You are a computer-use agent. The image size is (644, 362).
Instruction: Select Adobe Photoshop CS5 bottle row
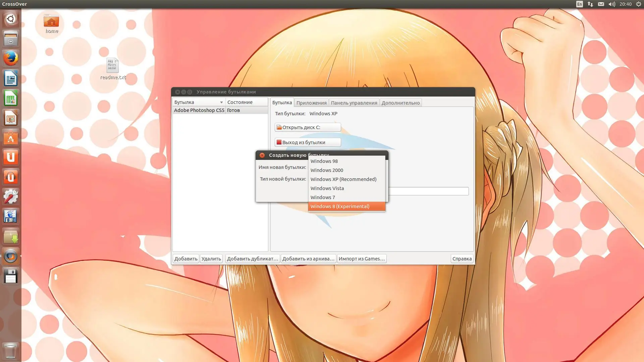[x=199, y=110]
